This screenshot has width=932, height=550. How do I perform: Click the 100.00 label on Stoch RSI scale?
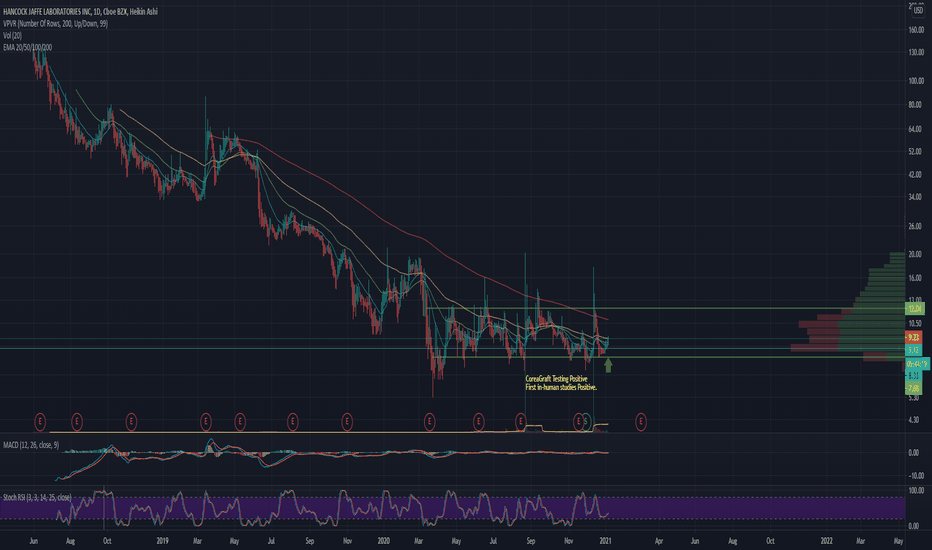point(916,491)
